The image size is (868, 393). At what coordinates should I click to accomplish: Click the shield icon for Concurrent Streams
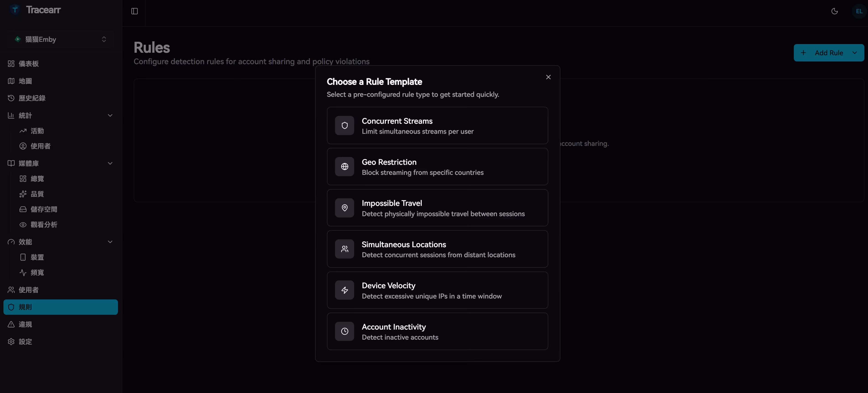(x=344, y=125)
